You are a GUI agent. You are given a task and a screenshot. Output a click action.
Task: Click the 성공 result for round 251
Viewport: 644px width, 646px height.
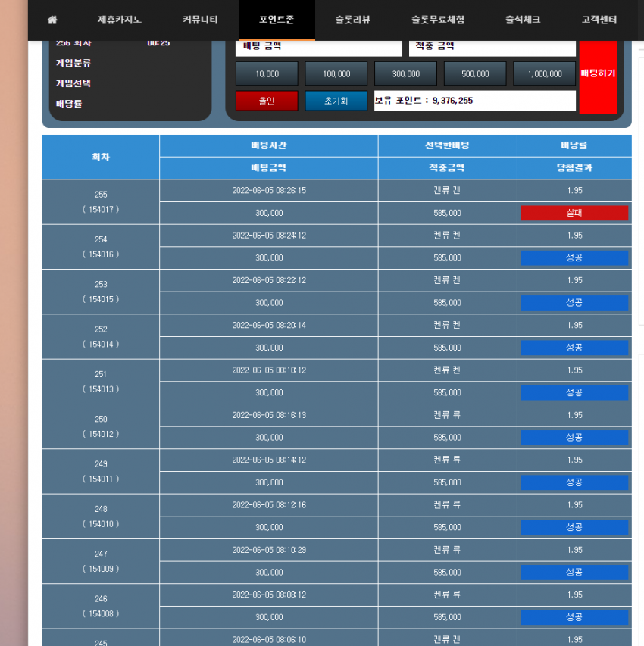[x=574, y=392]
